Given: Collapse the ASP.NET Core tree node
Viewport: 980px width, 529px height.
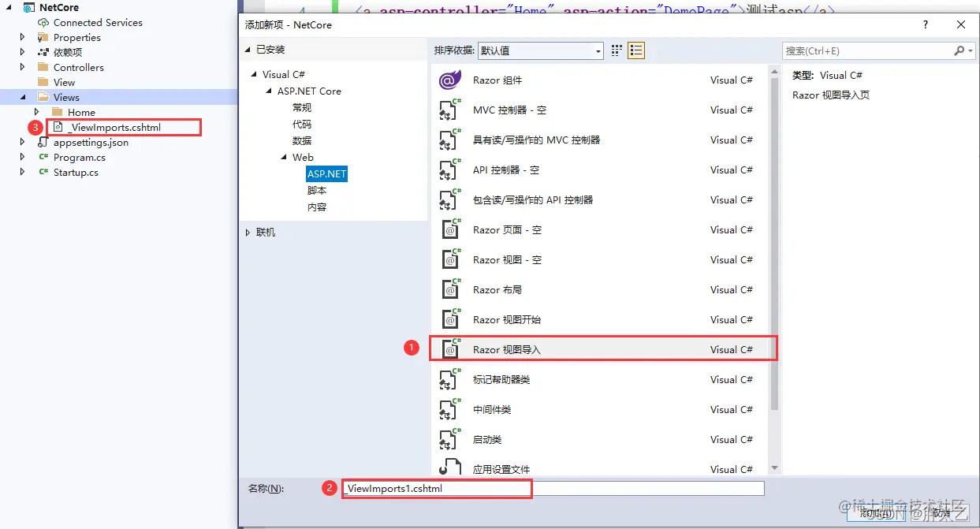Looking at the screenshot, I should [269, 91].
